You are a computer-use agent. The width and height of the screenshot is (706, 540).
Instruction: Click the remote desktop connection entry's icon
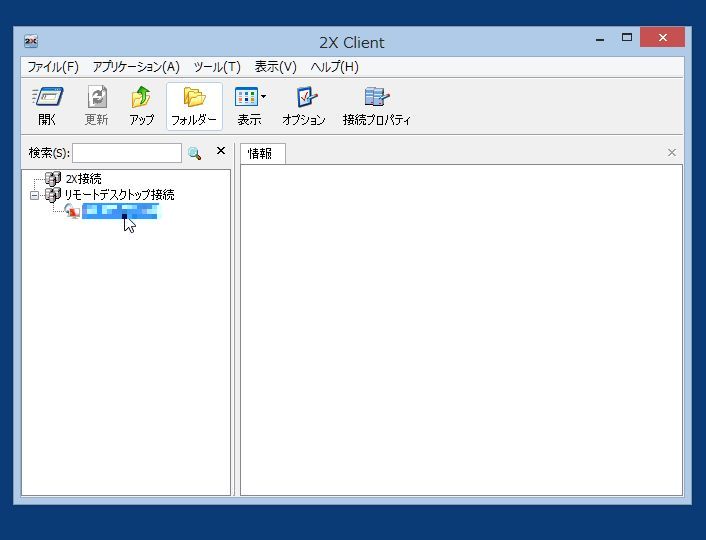72,211
